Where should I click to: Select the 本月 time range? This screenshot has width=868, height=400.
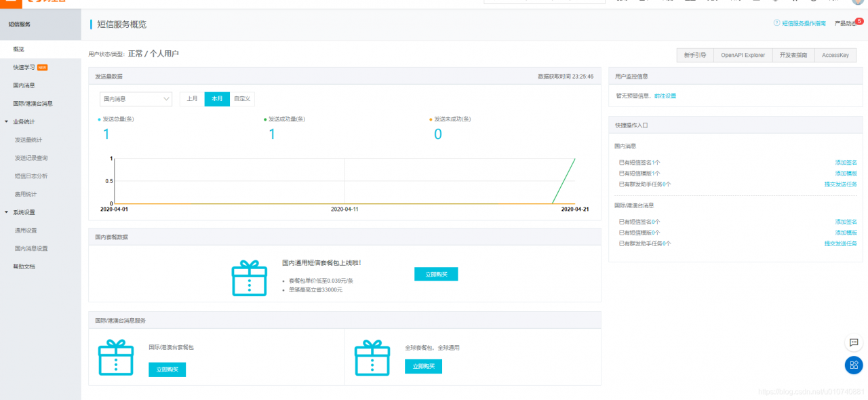[x=217, y=99]
